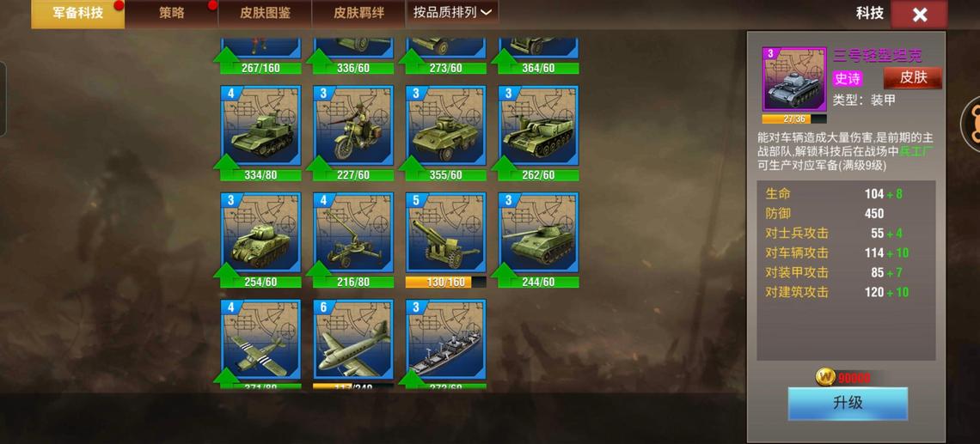Click the 三号轻型坦克 portrait thumbnail

[793, 79]
